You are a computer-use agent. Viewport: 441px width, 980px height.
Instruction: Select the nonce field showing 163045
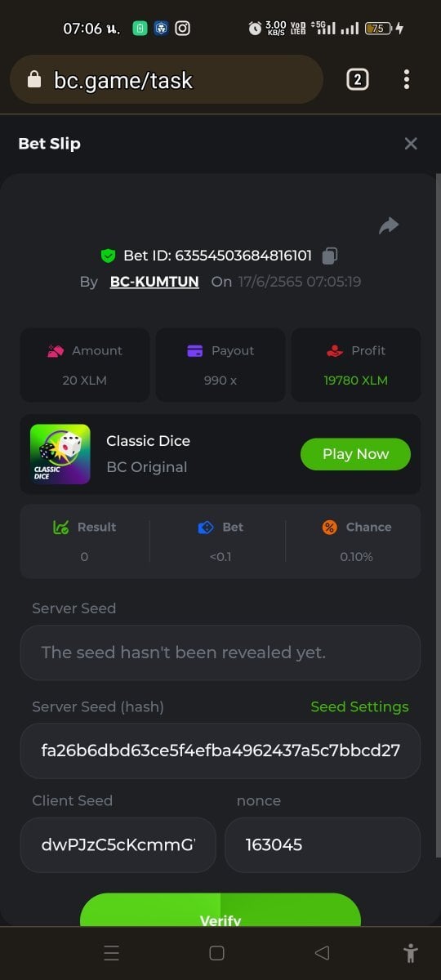323,845
